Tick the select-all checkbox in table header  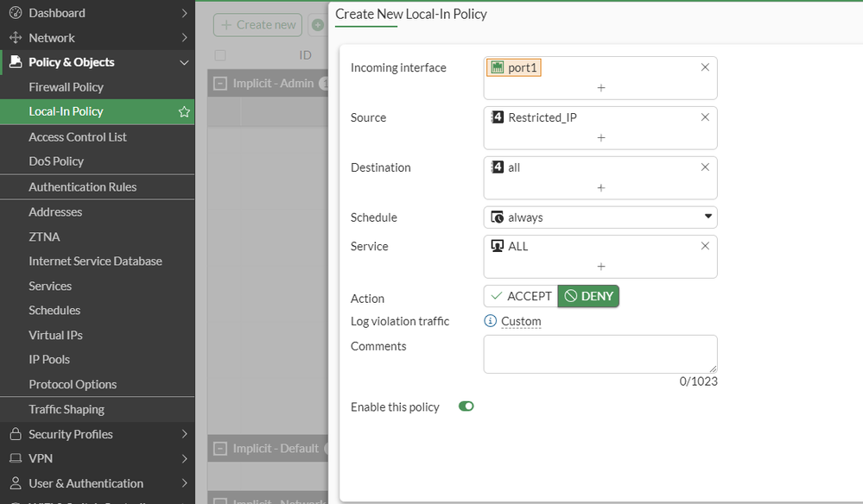[x=220, y=55]
